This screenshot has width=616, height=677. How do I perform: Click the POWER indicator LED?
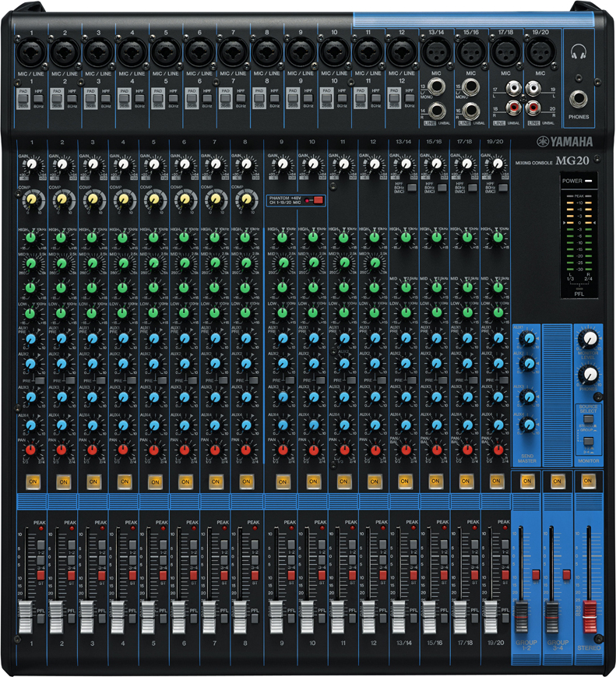[x=589, y=181]
